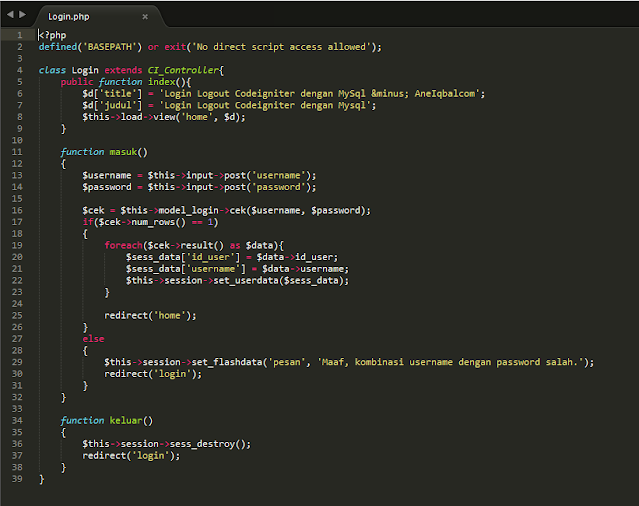
Task: Click the $password variable on line 14
Action: 107,187
